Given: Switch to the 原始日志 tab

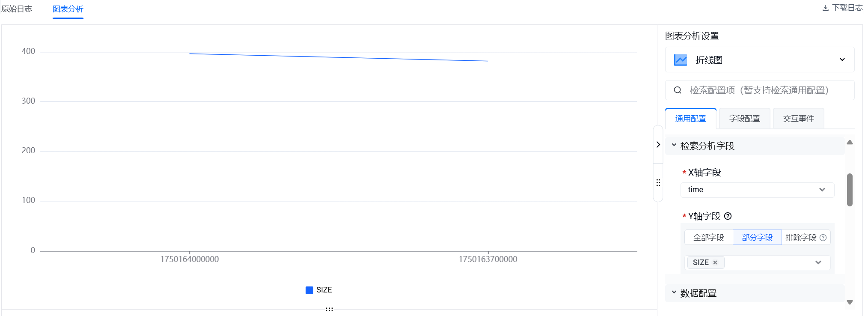Looking at the screenshot, I should 17,9.
